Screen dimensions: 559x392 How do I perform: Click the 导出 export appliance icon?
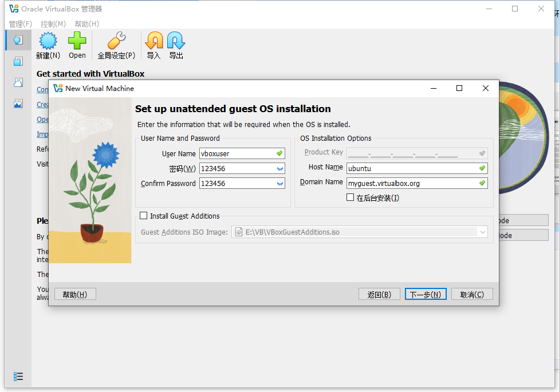(176, 42)
